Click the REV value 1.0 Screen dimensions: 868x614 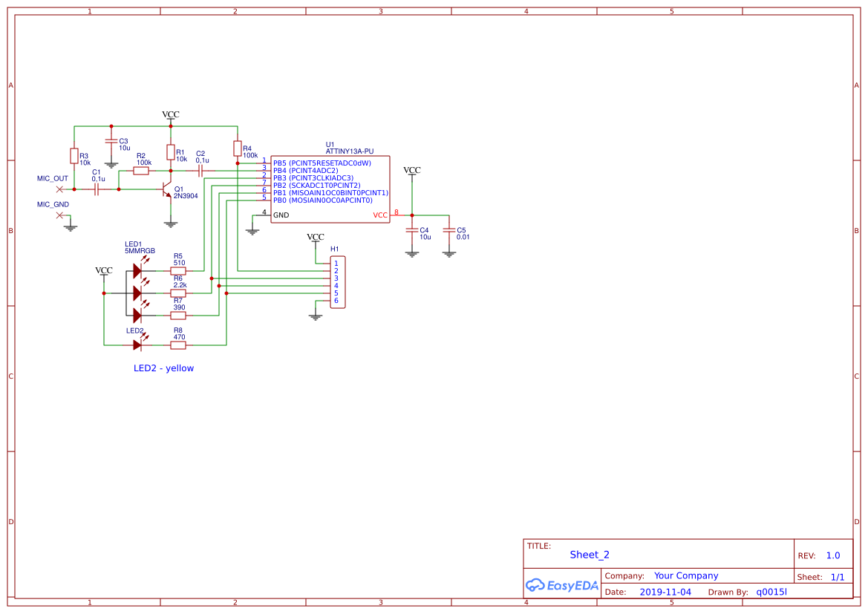833,555
